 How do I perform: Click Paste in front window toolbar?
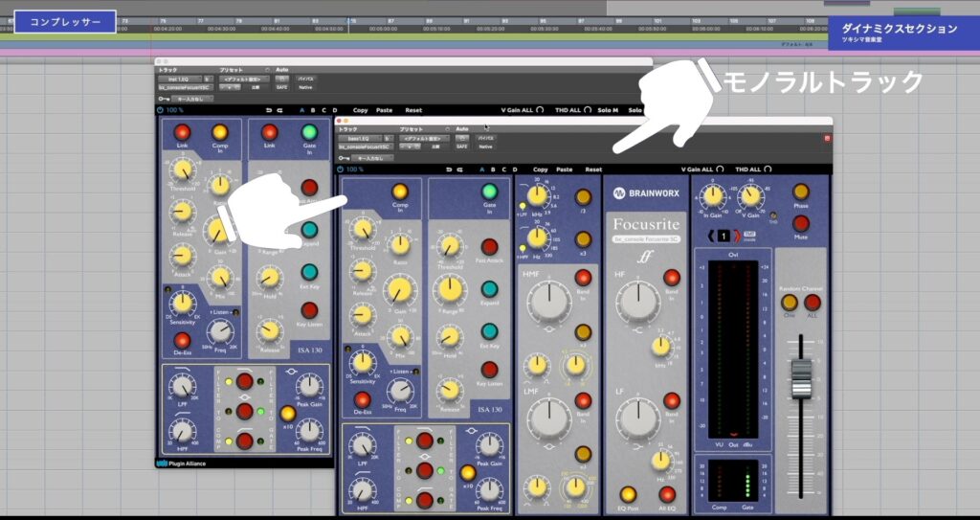[565, 170]
